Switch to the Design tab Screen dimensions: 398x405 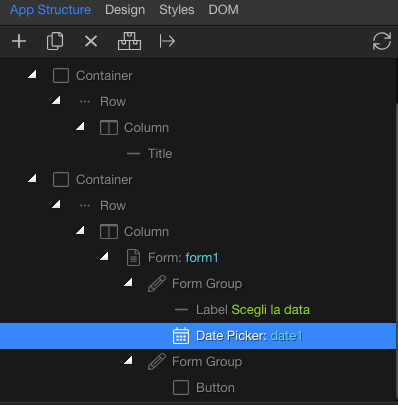pyautogui.click(x=125, y=10)
